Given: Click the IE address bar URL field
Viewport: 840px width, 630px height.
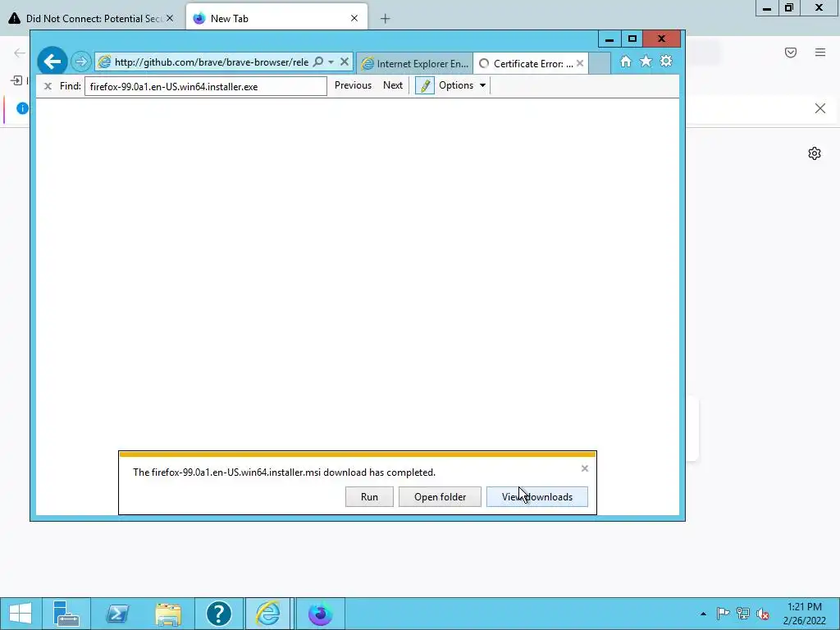Looking at the screenshot, I should point(211,62).
